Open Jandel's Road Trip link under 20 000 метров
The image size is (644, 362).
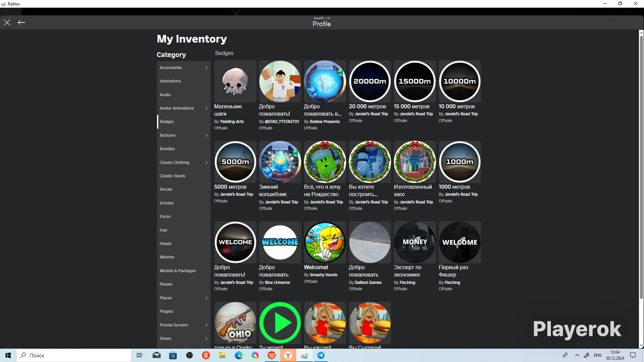pyautogui.click(x=371, y=114)
